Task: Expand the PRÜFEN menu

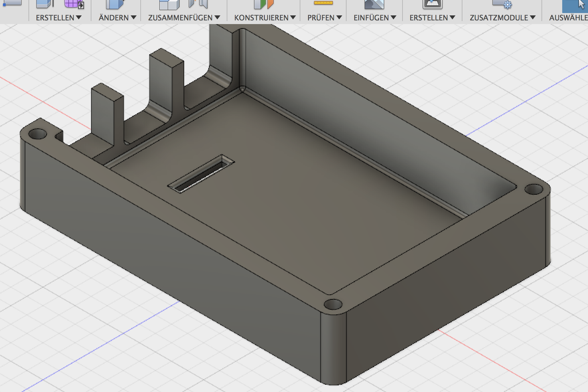Action: tap(324, 18)
